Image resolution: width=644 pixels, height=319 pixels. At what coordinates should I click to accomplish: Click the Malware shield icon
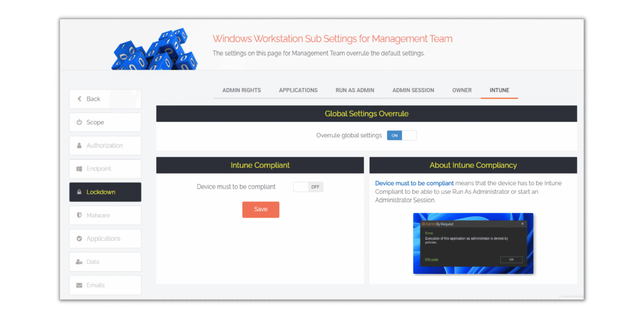[x=79, y=215]
